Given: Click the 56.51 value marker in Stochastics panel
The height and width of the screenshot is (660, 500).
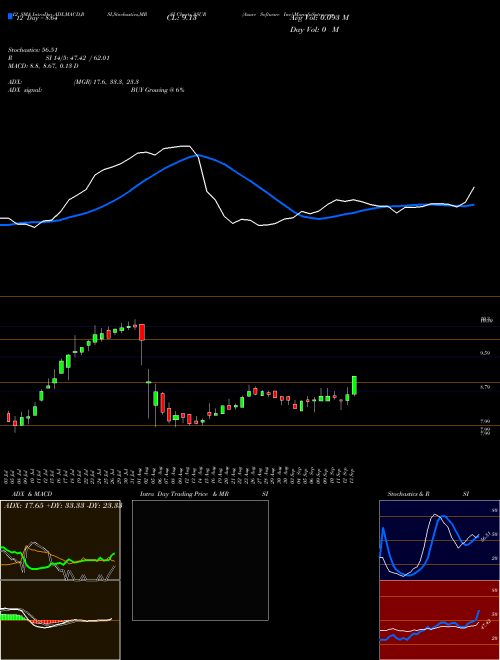Looking at the screenshot, I should coord(484,537).
